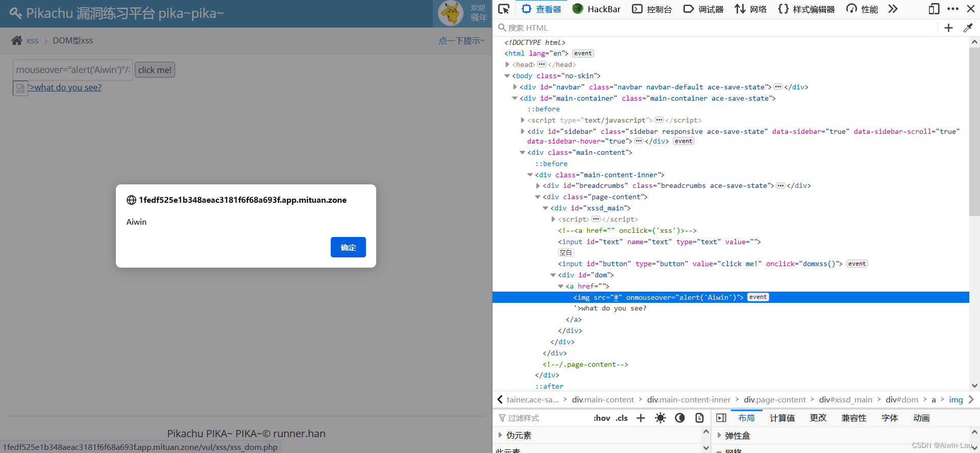Show more DevTools tabs chevron
Screen dimensions: 980x453
pos(893,9)
